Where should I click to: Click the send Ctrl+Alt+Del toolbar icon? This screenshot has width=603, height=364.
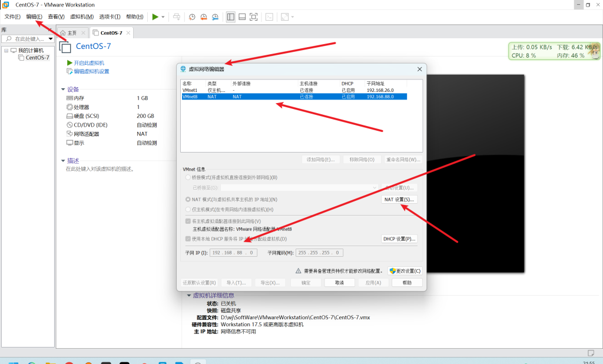(x=177, y=17)
